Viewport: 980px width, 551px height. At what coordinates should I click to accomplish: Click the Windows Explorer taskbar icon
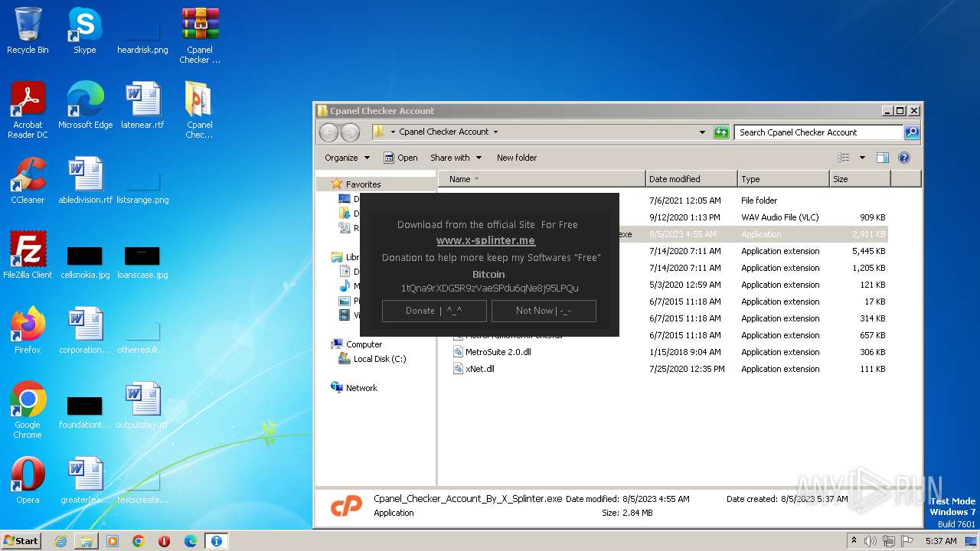pyautogui.click(x=87, y=541)
